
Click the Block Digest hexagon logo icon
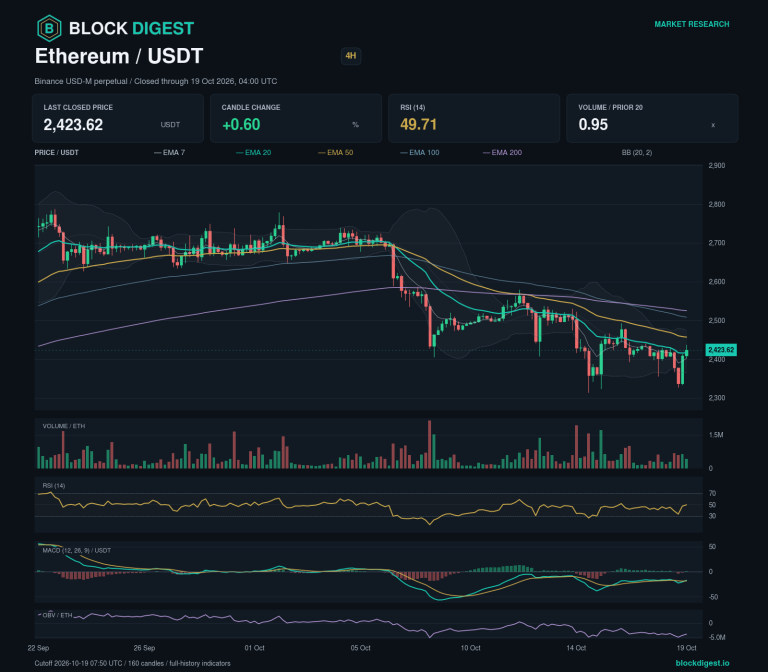[49, 28]
